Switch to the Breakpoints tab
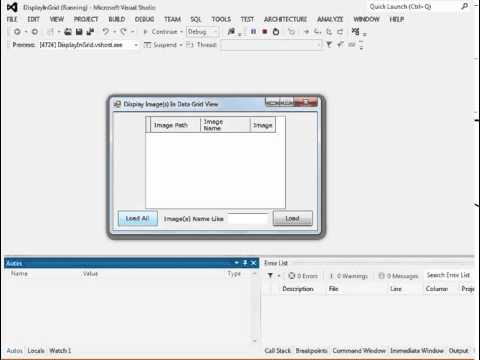Screen dimensions: 480x360 [312, 351]
